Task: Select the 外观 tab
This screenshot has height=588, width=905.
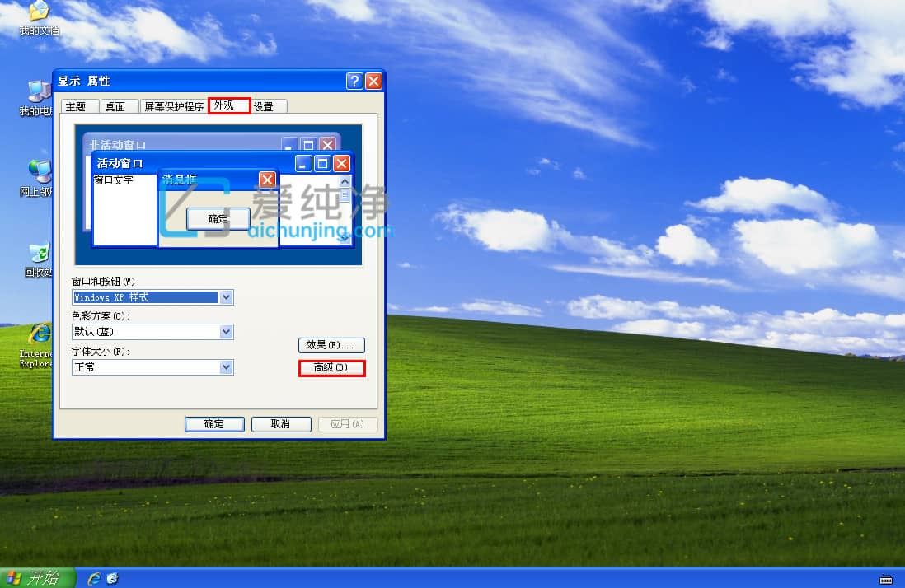Action: pyautogui.click(x=229, y=105)
